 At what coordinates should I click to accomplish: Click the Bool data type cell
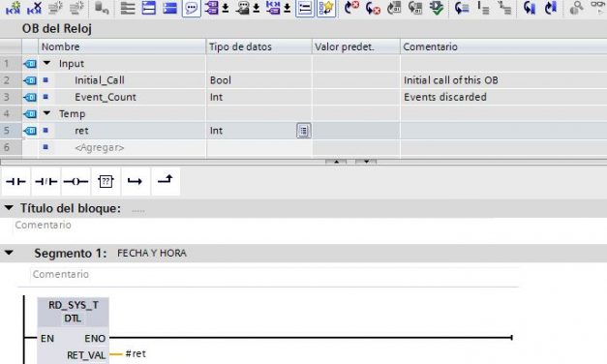(259, 80)
